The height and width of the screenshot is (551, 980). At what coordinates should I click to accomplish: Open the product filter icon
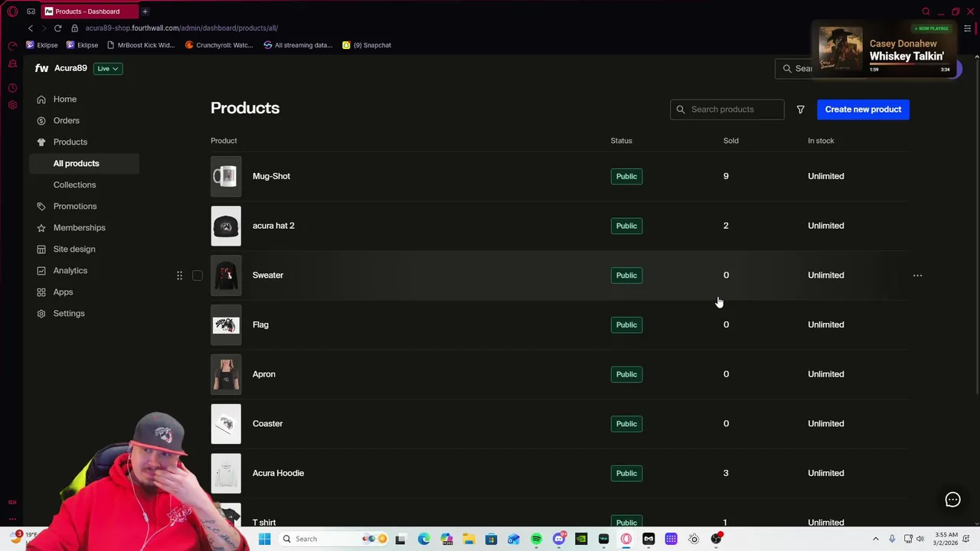coord(800,109)
